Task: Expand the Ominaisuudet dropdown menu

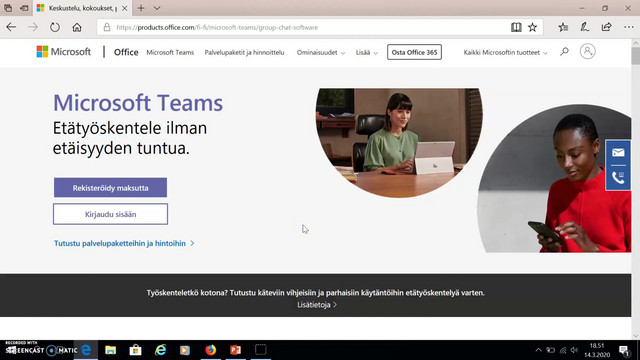Action: 321,52
